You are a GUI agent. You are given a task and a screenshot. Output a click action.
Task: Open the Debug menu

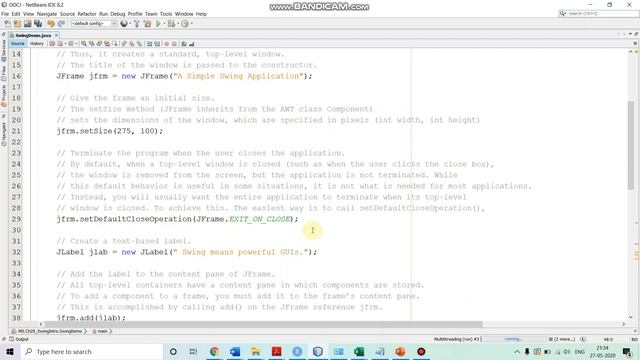tap(118, 14)
